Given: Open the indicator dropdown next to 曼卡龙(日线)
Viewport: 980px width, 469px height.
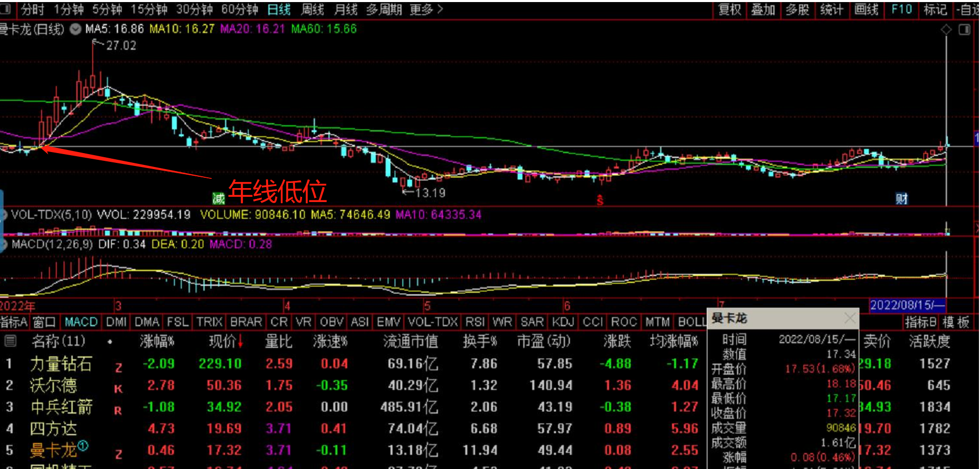Looking at the screenshot, I should [75, 29].
